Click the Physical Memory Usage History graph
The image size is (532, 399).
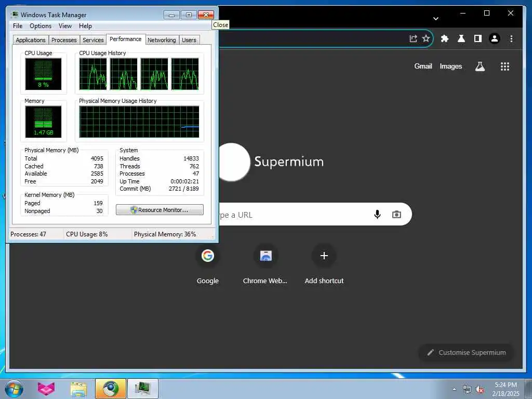pos(139,122)
